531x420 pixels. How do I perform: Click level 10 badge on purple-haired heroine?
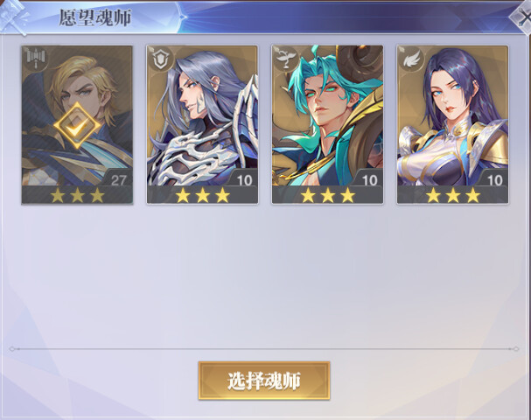(x=495, y=179)
